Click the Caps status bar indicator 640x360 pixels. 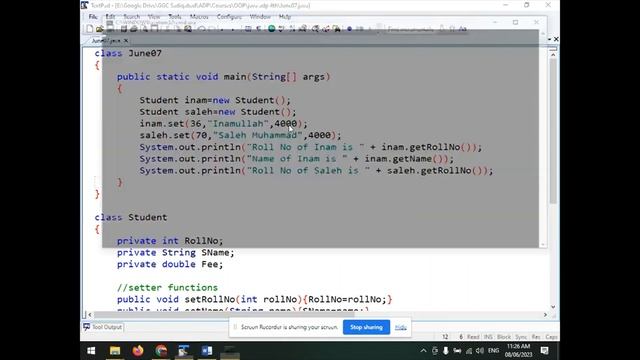(x=551, y=337)
